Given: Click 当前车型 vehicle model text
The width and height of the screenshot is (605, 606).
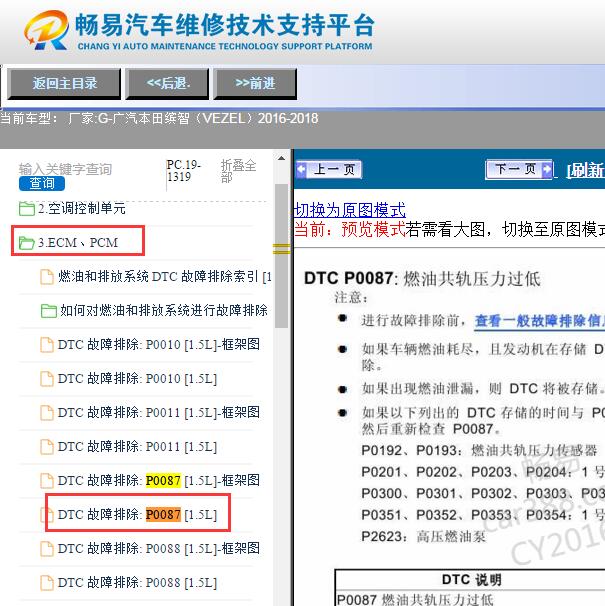Looking at the screenshot, I should pos(159,118).
